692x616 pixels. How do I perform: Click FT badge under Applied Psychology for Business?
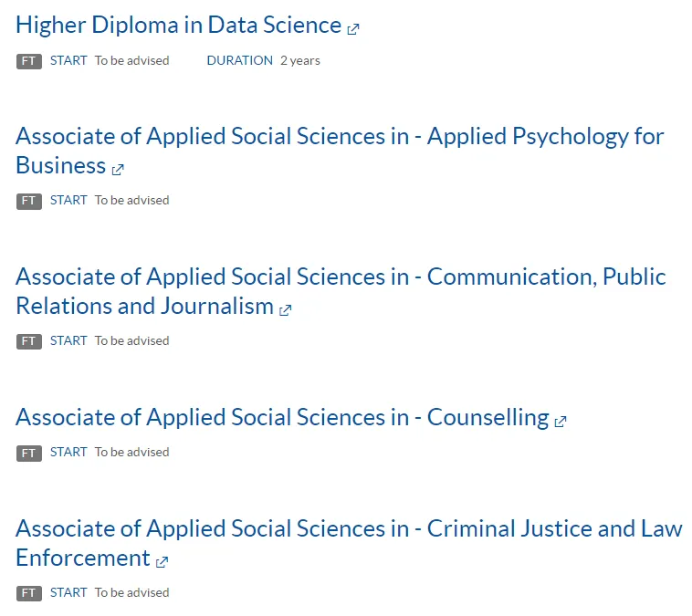29,201
